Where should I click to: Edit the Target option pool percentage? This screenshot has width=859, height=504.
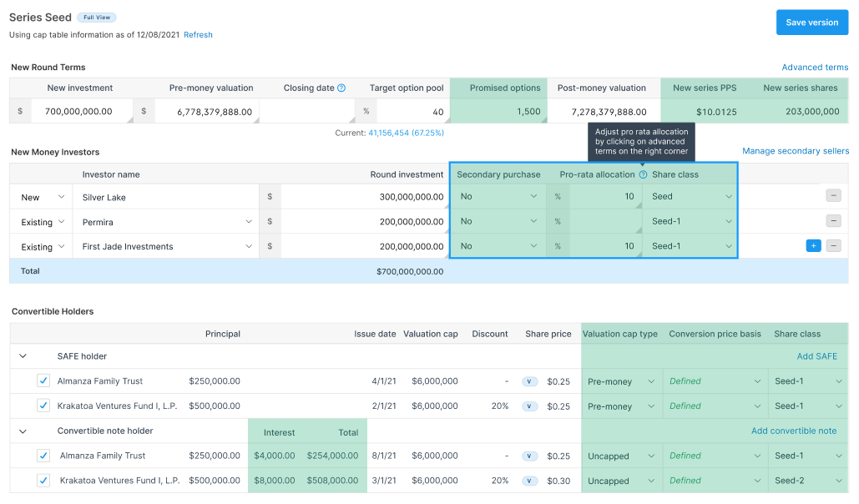[x=412, y=111]
